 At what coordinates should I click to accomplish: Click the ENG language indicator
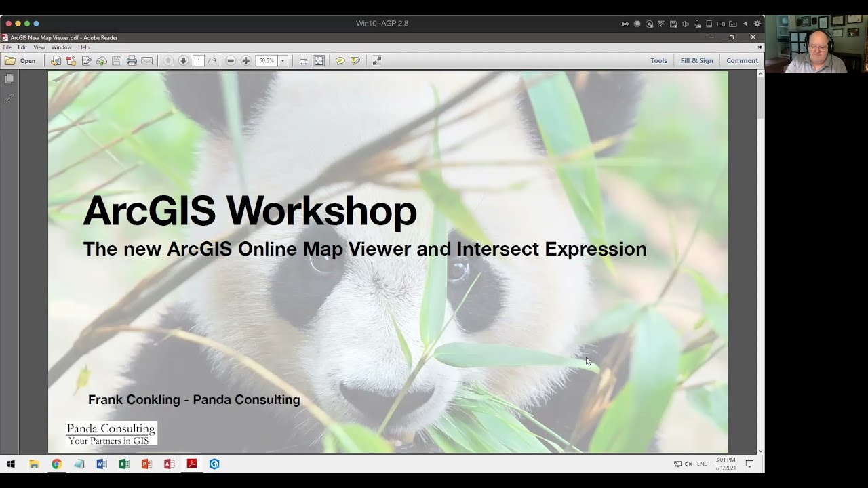coord(703,464)
